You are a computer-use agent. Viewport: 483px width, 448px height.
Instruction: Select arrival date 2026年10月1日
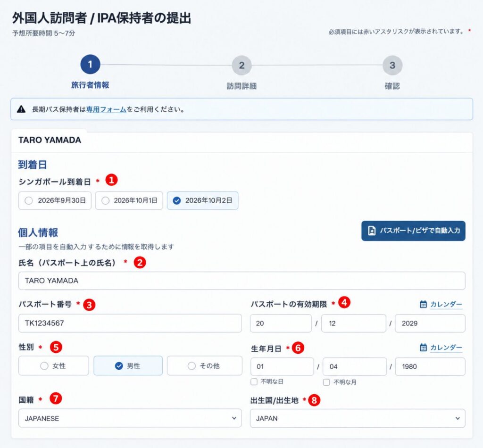tap(129, 200)
